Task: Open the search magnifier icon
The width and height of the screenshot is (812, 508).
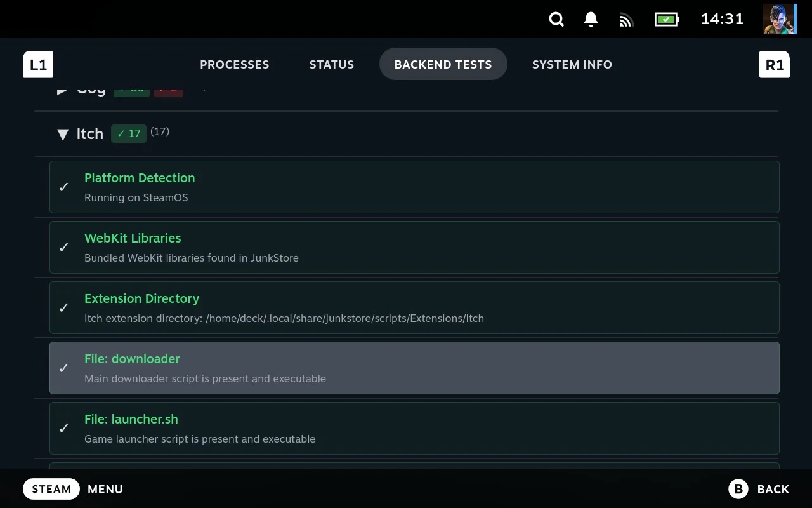Action: pos(556,19)
